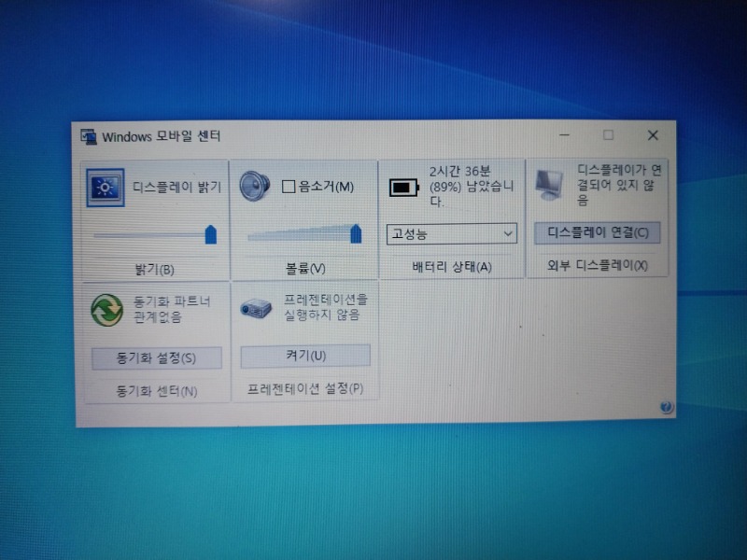
Task: Click the 2시간 36분 (89%) battery text
Action: [x=472, y=186]
